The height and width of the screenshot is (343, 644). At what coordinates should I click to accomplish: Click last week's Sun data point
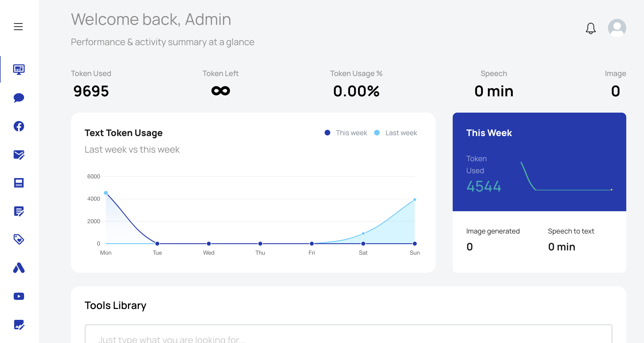415,200
